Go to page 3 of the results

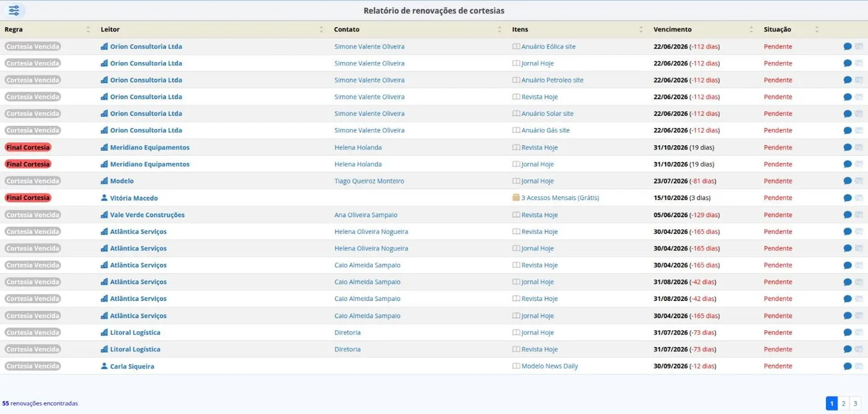(x=855, y=403)
